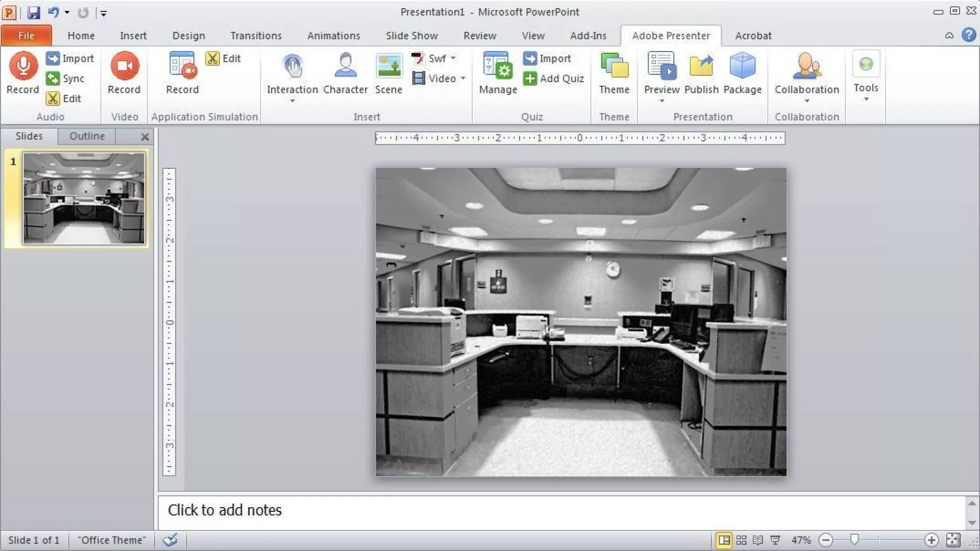Click the Audio Record microphone icon

23,66
